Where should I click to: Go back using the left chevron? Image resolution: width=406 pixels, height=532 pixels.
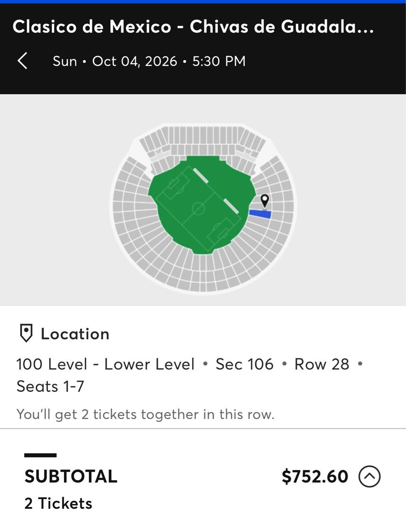point(22,61)
